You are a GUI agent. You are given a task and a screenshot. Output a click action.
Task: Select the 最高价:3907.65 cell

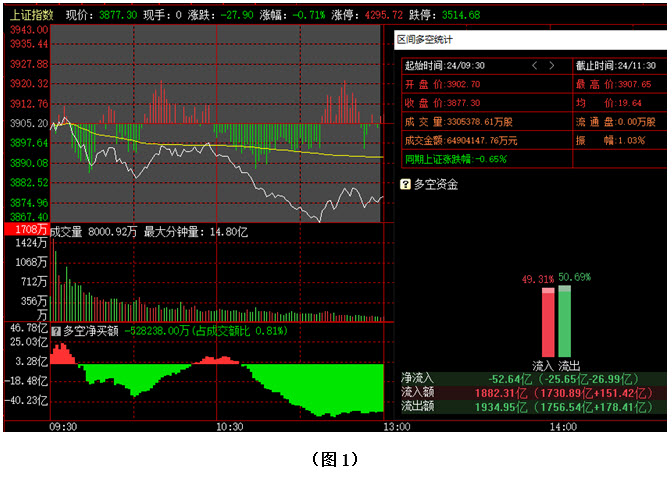(619, 84)
